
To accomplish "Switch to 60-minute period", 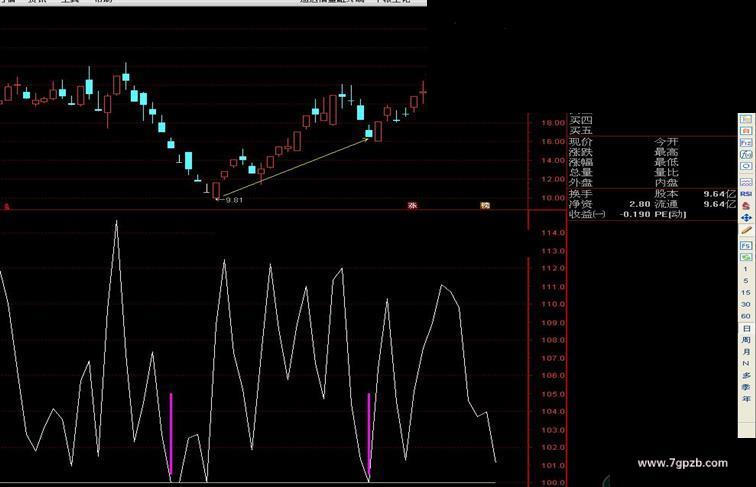I will click(x=746, y=316).
